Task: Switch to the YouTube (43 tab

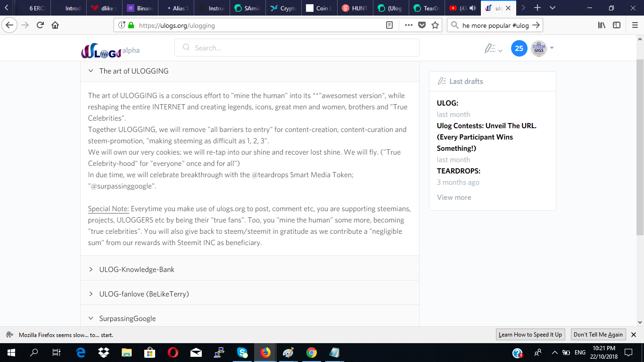Action: [463, 8]
